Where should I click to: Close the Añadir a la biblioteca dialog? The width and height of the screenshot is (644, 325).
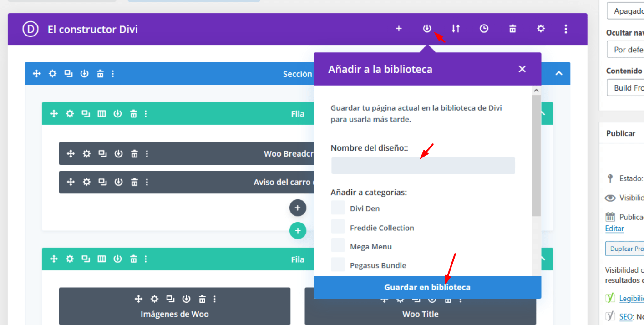pos(522,69)
